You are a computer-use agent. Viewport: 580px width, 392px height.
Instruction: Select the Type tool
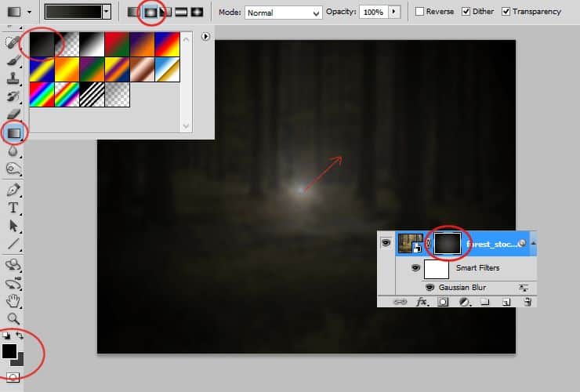13,208
